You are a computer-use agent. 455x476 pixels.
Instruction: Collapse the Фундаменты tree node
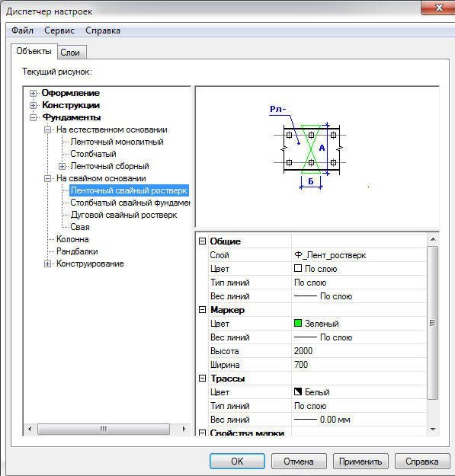pos(33,117)
